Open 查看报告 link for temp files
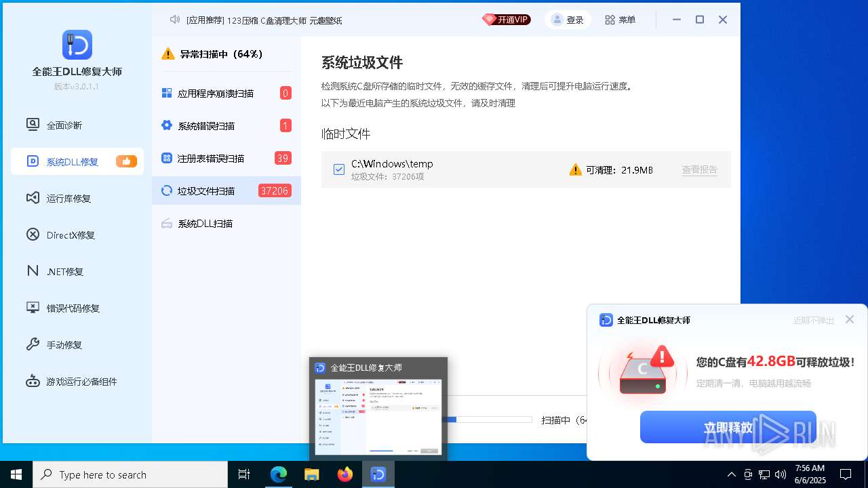This screenshot has height=488, width=868. (x=700, y=170)
